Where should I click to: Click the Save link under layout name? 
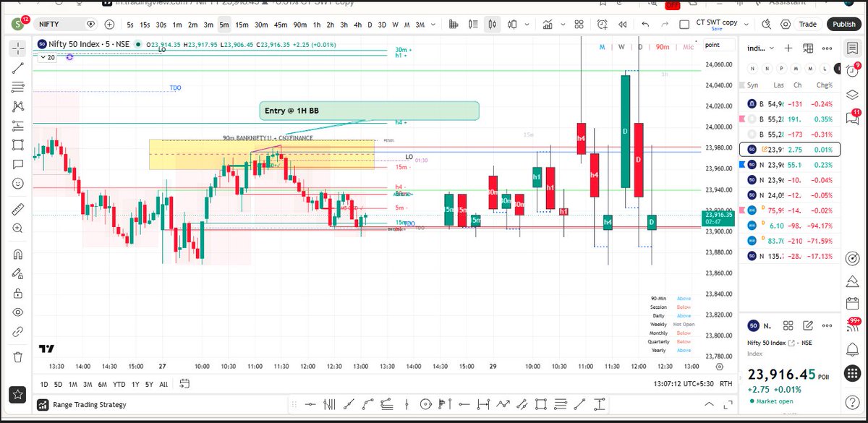tap(716, 29)
